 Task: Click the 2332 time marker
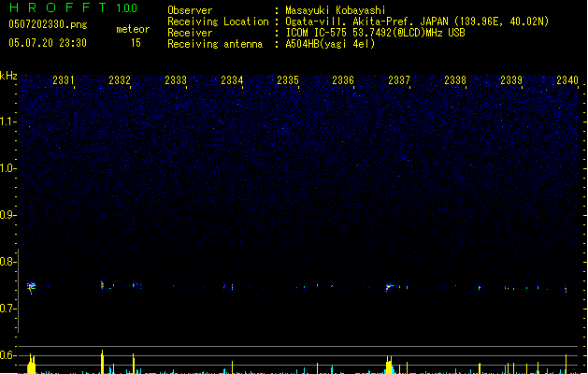click(120, 80)
